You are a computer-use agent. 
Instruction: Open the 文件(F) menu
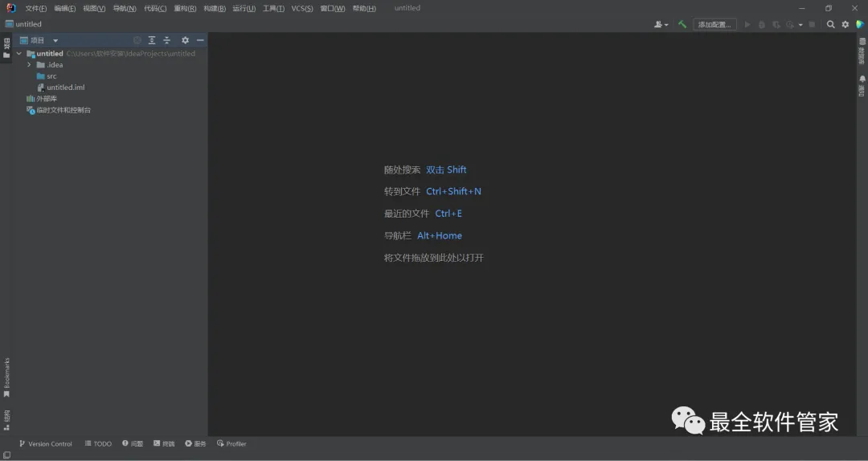click(x=36, y=8)
